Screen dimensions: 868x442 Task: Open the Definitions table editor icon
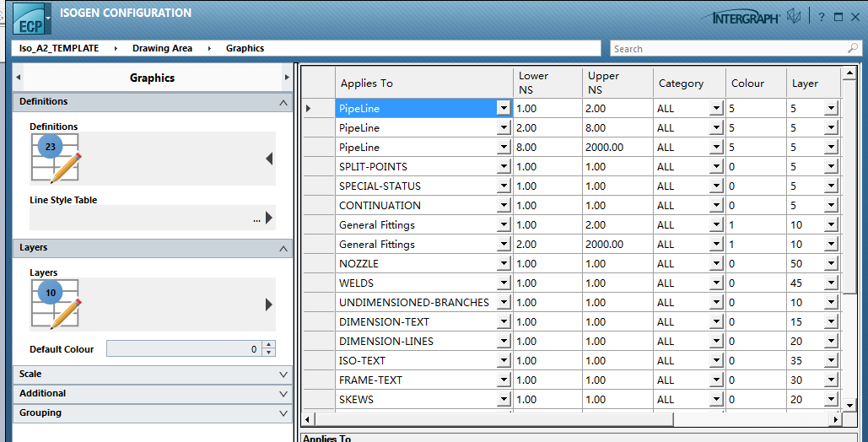(56, 158)
